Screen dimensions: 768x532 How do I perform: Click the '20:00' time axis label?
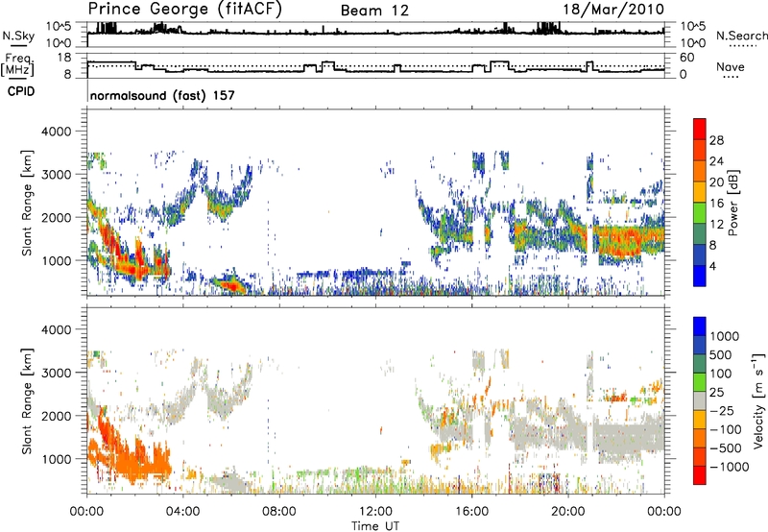(568, 512)
